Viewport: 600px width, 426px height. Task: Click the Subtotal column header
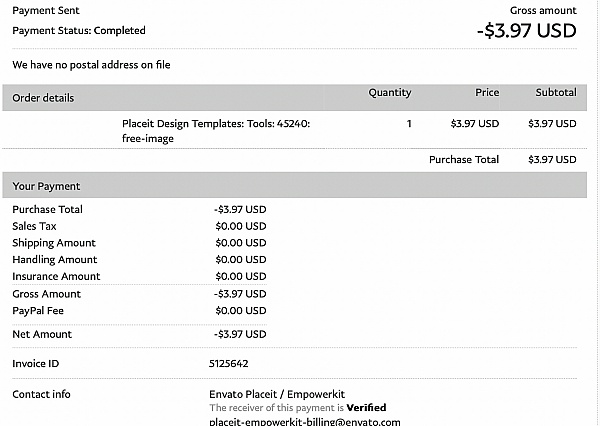click(556, 92)
